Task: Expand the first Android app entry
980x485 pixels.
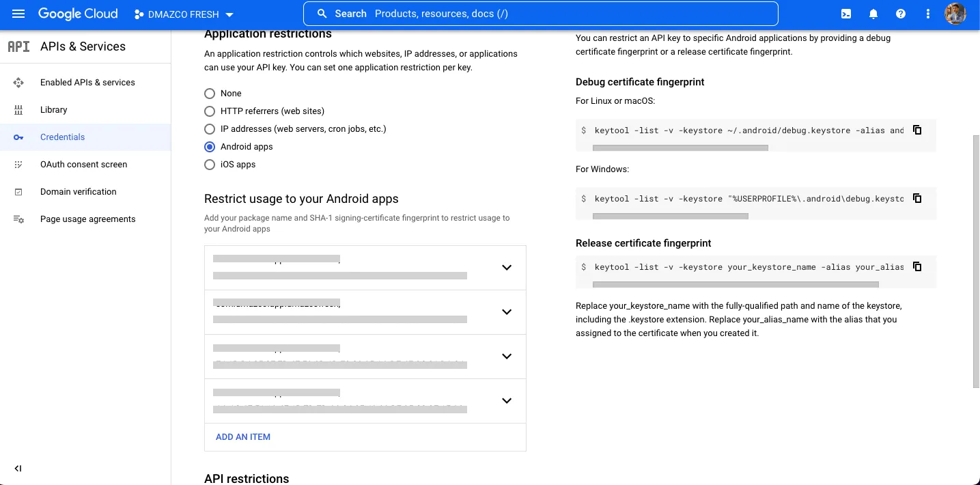Action: pyautogui.click(x=507, y=268)
